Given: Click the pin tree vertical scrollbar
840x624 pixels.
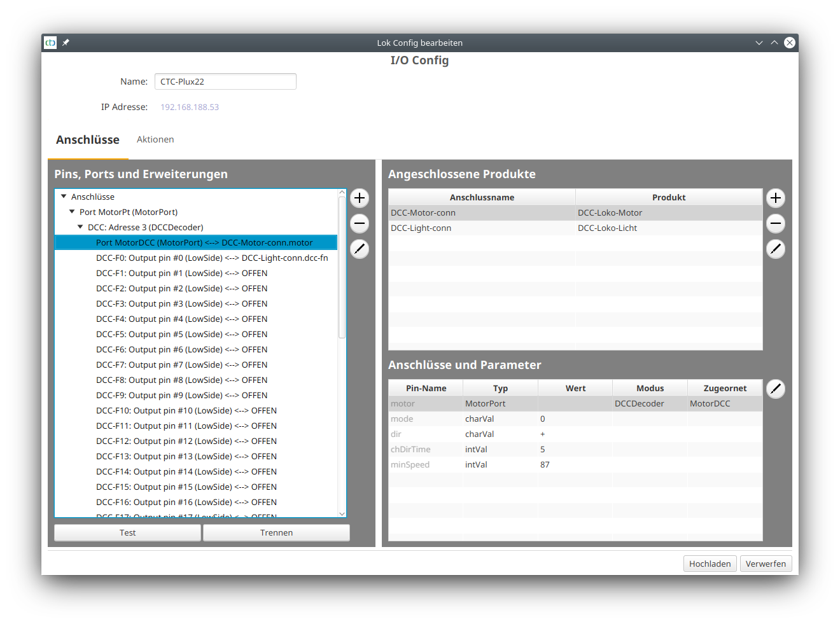Looking at the screenshot, I should click(342, 267).
